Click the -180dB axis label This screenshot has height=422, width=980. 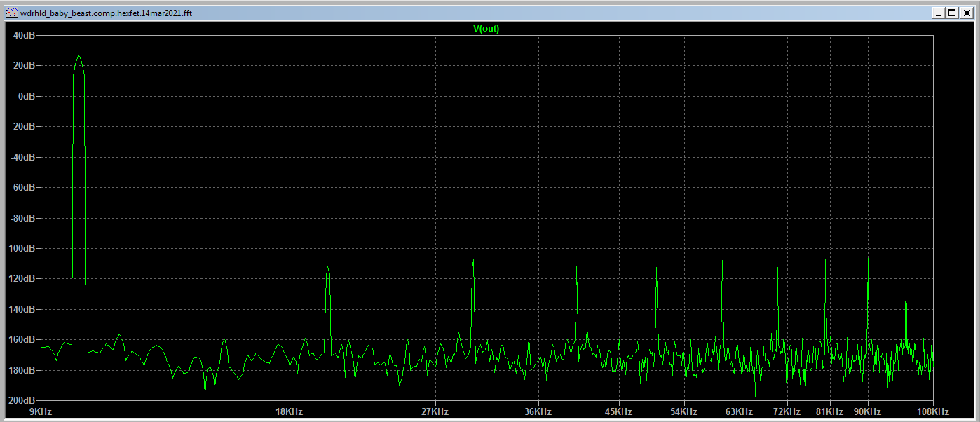point(21,371)
